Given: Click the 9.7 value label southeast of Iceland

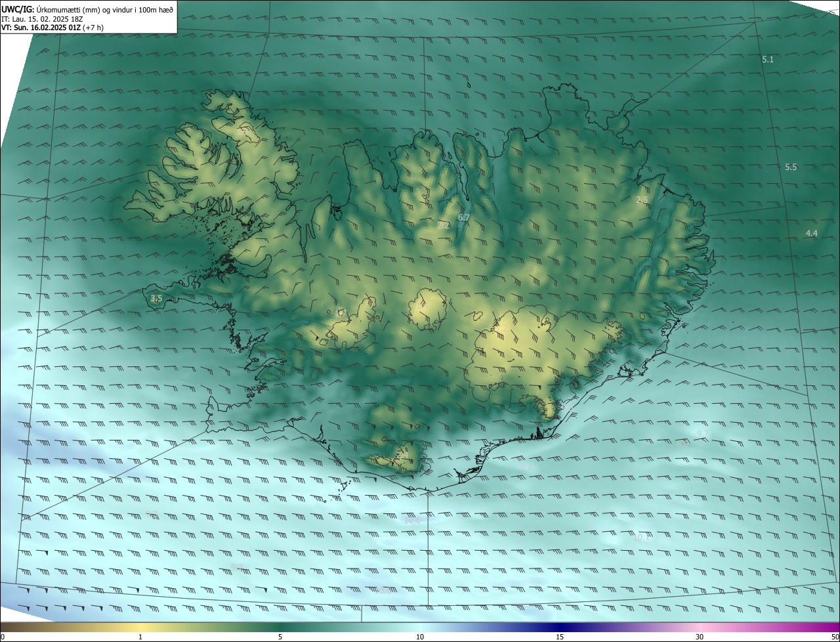Looking at the screenshot, I should click(x=702, y=434).
